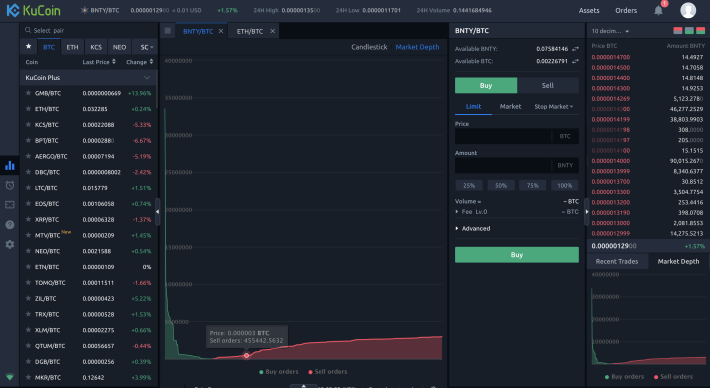The width and height of the screenshot is (710, 388).
Task: Show favorites with the star tab
Action: (29, 47)
